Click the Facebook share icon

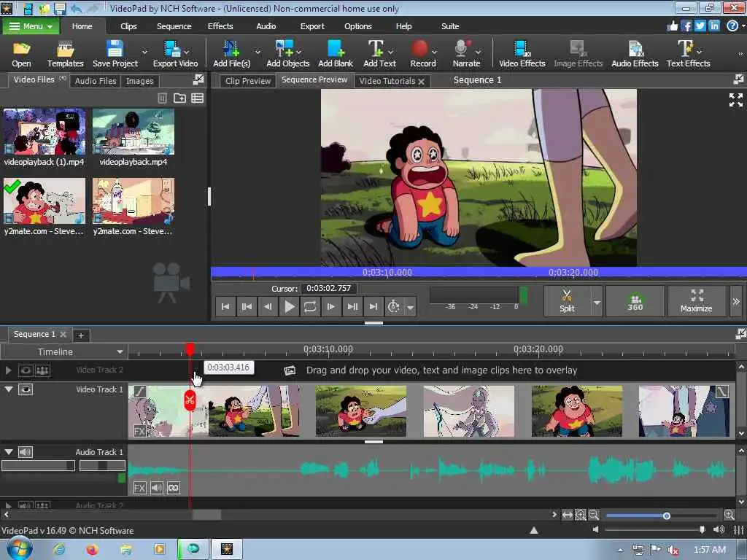[686, 26]
